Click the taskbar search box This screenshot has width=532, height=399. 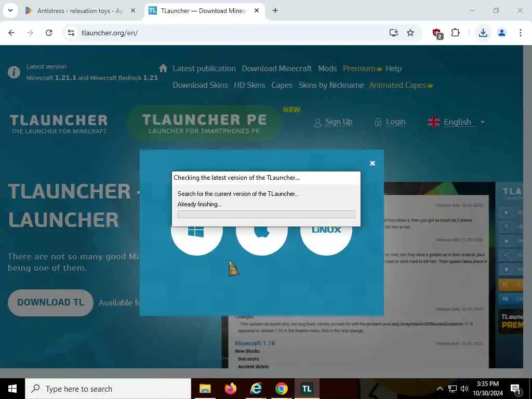pyautogui.click(x=108, y=389)
